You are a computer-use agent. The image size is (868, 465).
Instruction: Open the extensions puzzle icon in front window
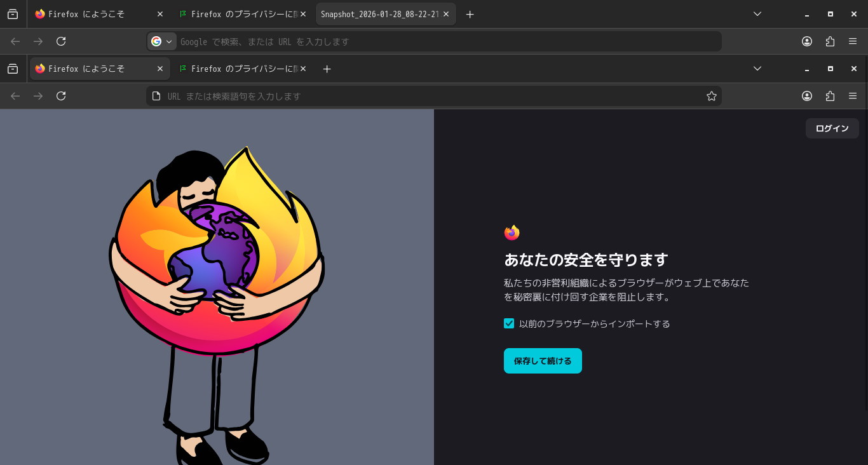(x=830, y=96)
